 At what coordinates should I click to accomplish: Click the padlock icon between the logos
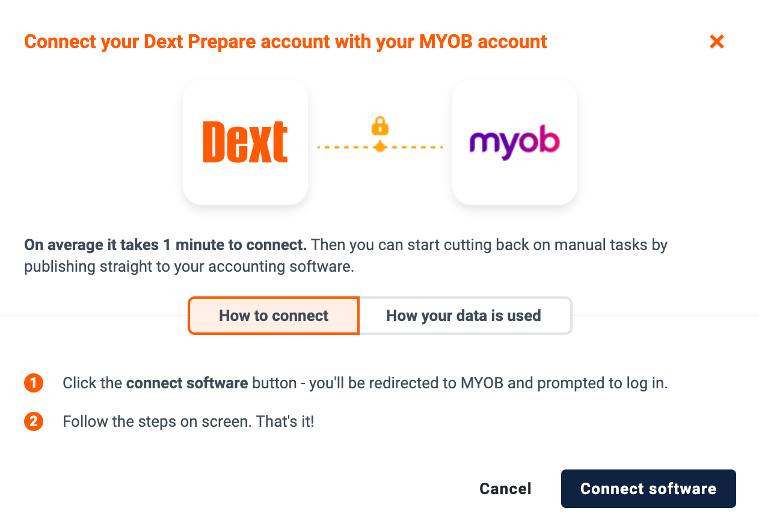(379, 126)
